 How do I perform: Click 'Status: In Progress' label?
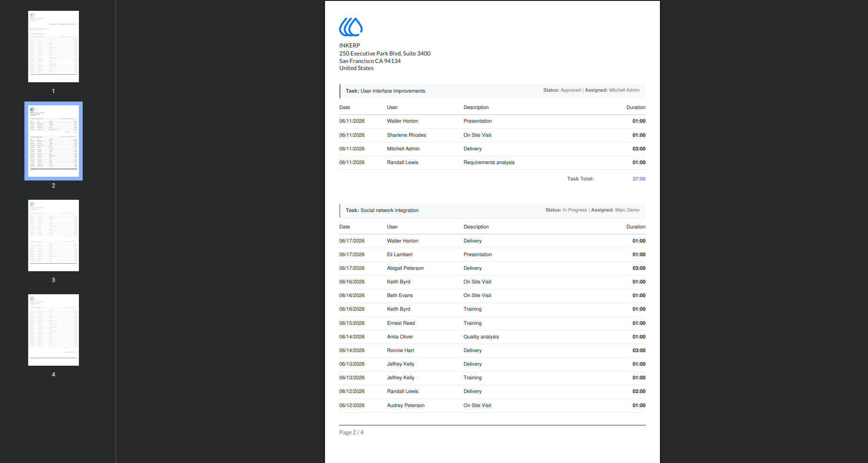(x=566, y=210)
